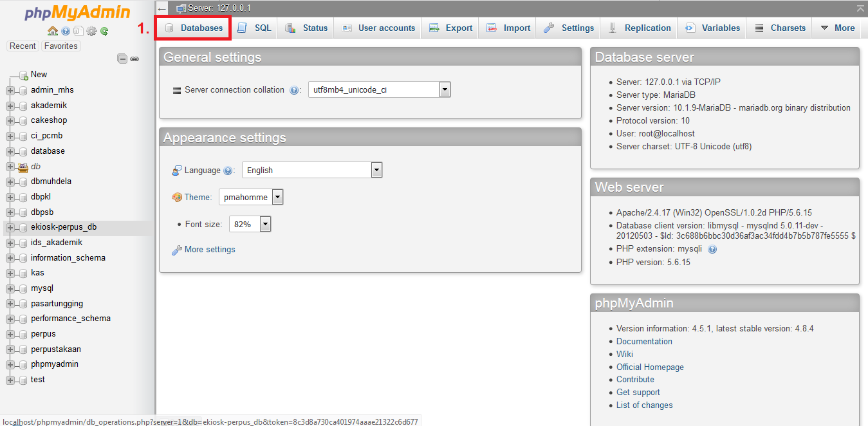Open the Settings tab
The height and width of the screenshot is (426, 868).
click(x=569, y=28)
